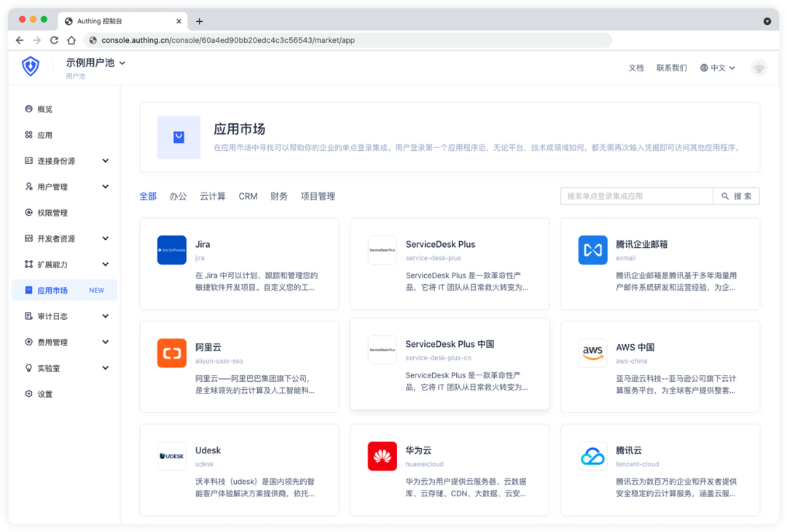Click the Udesk logo
The image size is (787, 532).
tap(172, 456)
